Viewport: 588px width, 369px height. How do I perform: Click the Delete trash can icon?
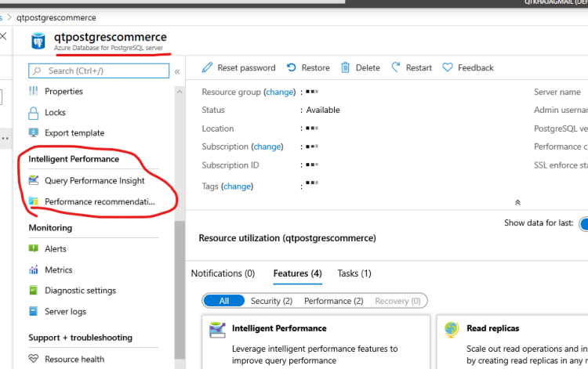346,67
